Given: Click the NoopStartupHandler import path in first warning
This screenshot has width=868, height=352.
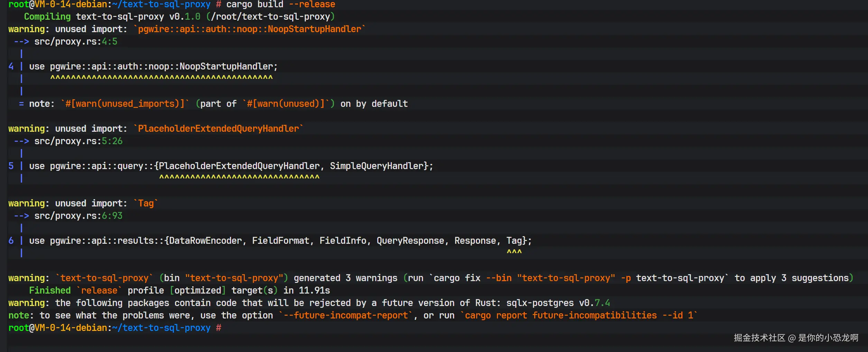Looking at the screenshot, I should click(249, 29).
